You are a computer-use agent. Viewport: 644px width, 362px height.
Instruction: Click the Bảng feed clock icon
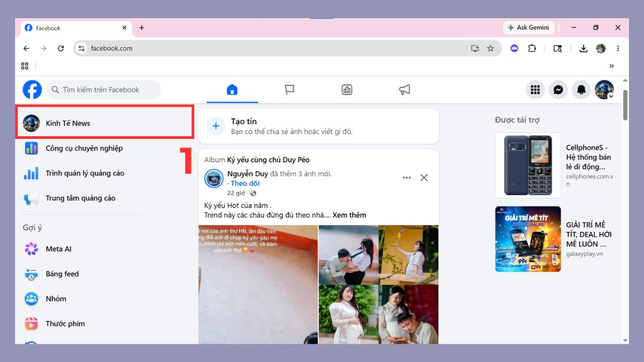pyautogui.click(x=31, y=274)
